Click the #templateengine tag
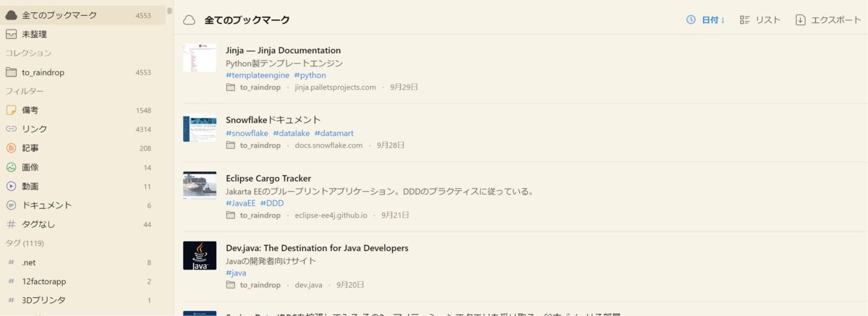868x316 pixels. click(258, 75)
